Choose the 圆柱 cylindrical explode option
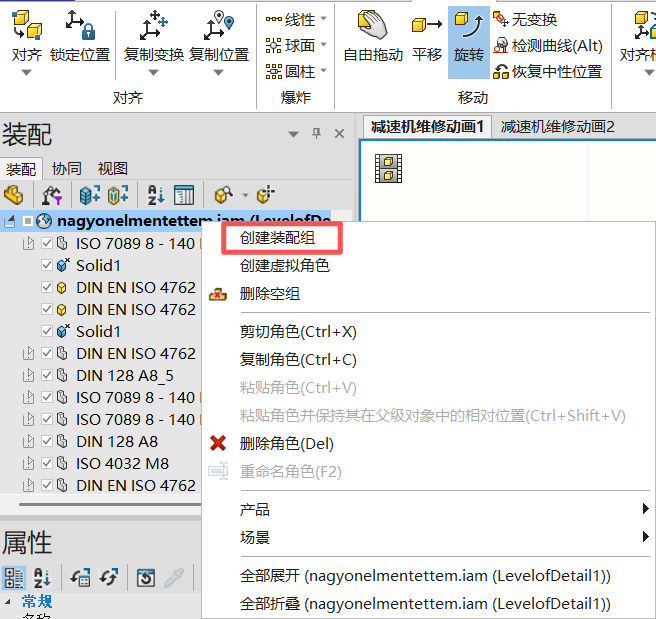 click(290, 72)
